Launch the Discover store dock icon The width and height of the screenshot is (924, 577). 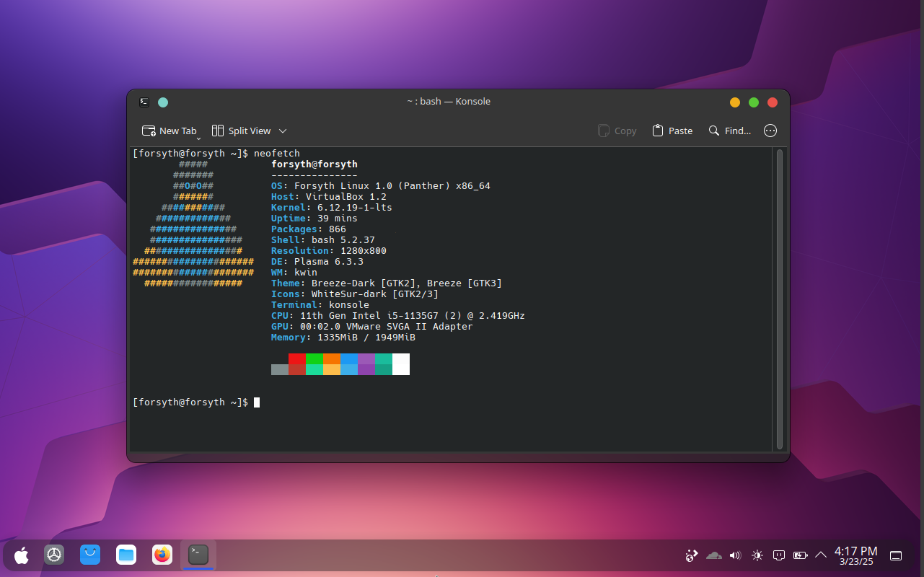coord(90,555)
